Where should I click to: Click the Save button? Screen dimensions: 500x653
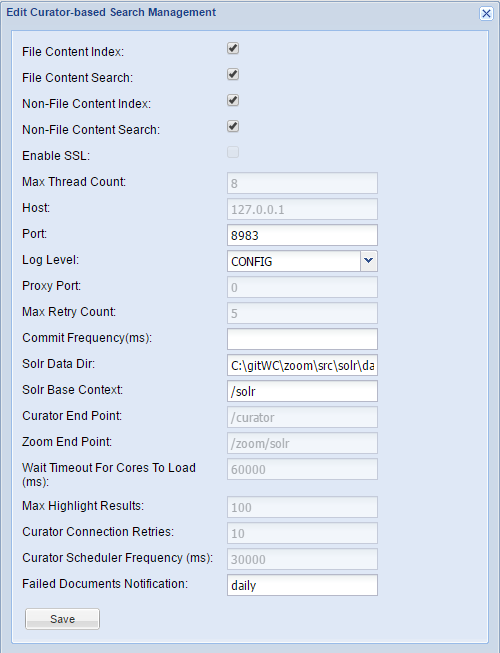click(x=62, y=619)
